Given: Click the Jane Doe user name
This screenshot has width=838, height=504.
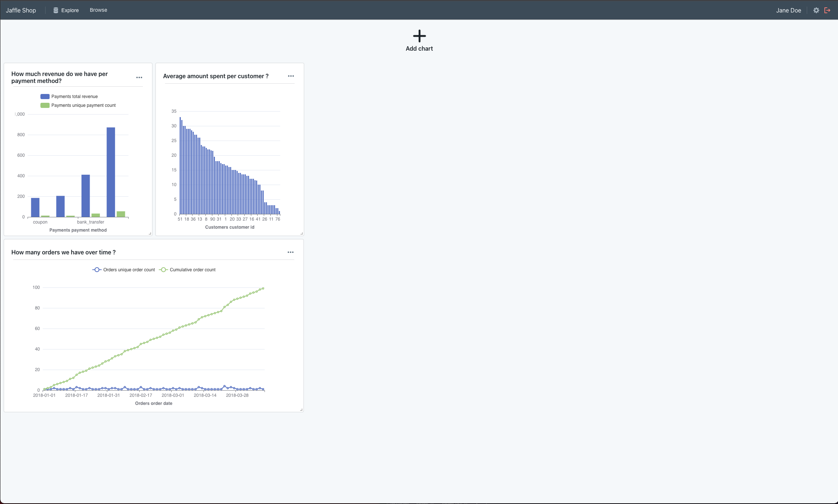Looking at the screenshot, I should pyautogui.click(x=788, y=10).
